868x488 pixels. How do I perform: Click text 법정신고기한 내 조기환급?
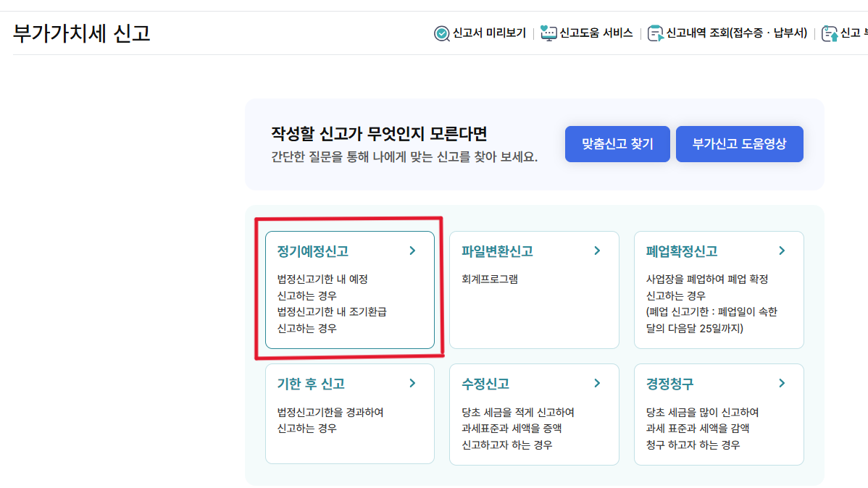pos(332,311)
